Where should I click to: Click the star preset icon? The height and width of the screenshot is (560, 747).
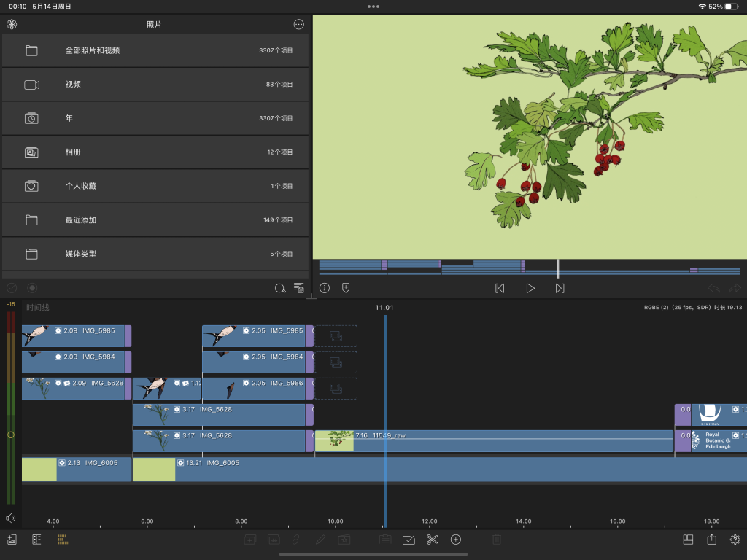click(x=344, y=540)
